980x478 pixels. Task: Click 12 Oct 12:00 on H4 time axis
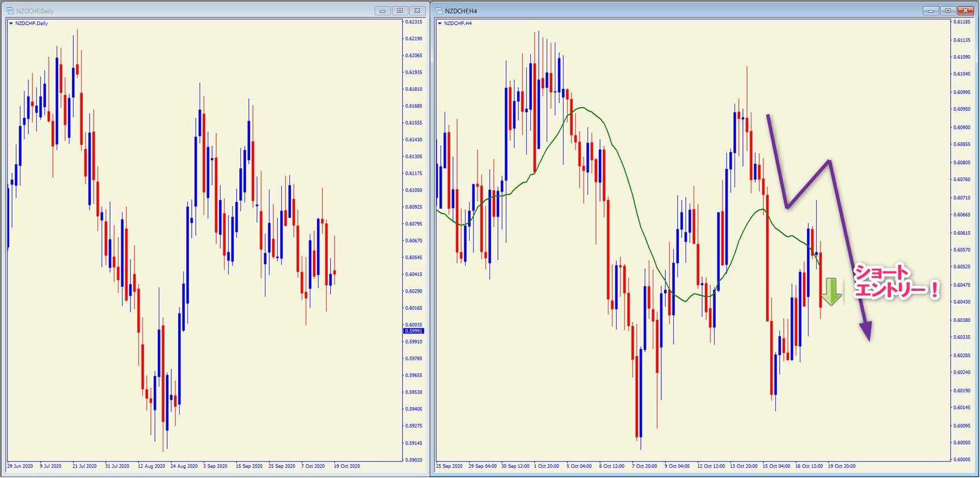711,466
